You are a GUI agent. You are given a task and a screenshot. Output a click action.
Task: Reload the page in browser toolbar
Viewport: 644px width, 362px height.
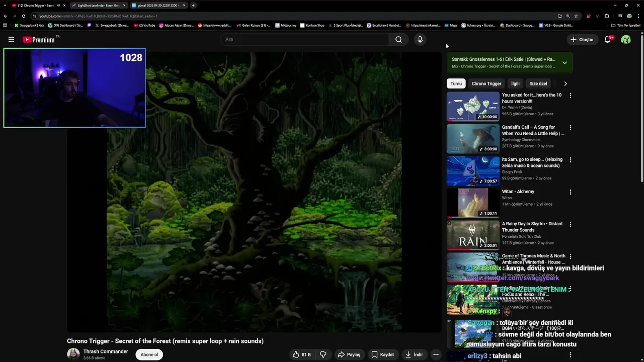[23, 16]
